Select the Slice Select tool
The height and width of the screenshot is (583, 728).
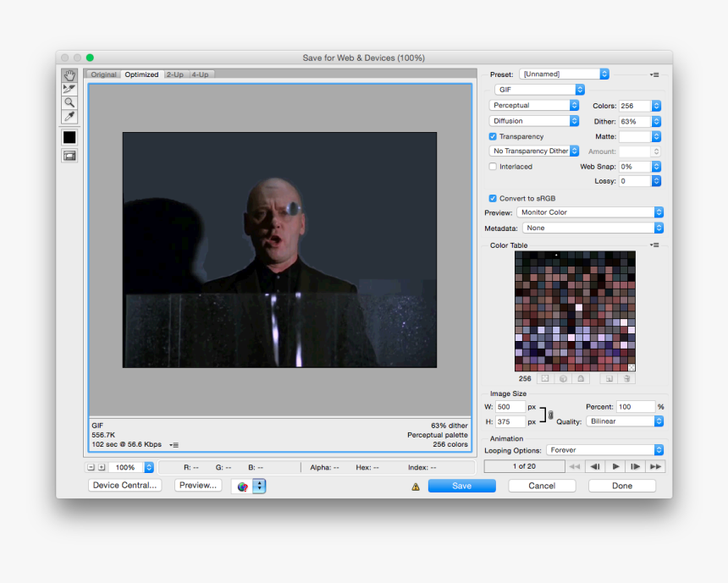[69, 89]
